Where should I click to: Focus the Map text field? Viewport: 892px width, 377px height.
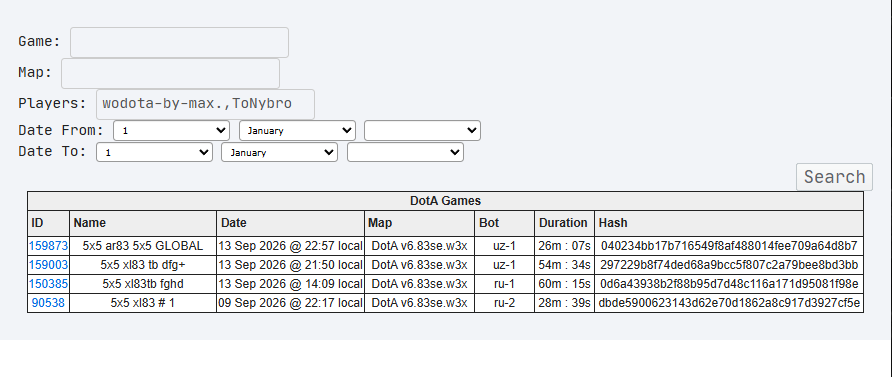(x=170, y=73)
